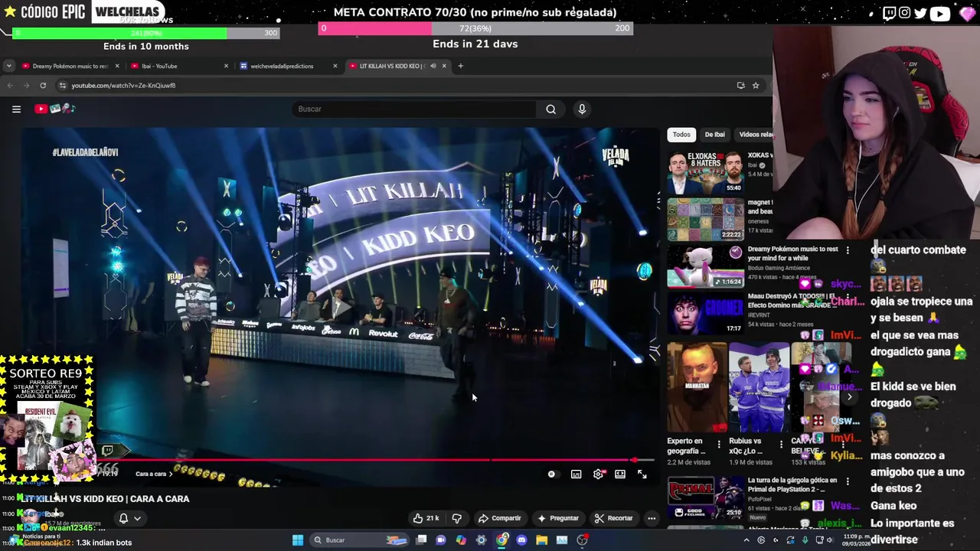980x551 pixels.
Task: Close the Dreamy Pokémon music tab
Action: (x=116, y=66)
